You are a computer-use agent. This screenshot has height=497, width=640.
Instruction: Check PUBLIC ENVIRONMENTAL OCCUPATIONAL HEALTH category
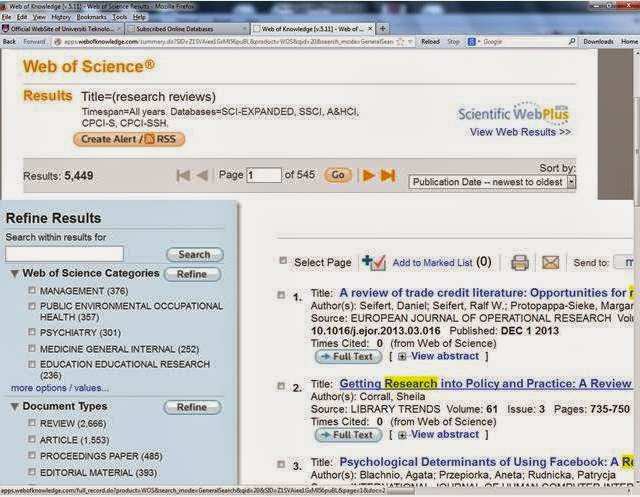point(32,306)
